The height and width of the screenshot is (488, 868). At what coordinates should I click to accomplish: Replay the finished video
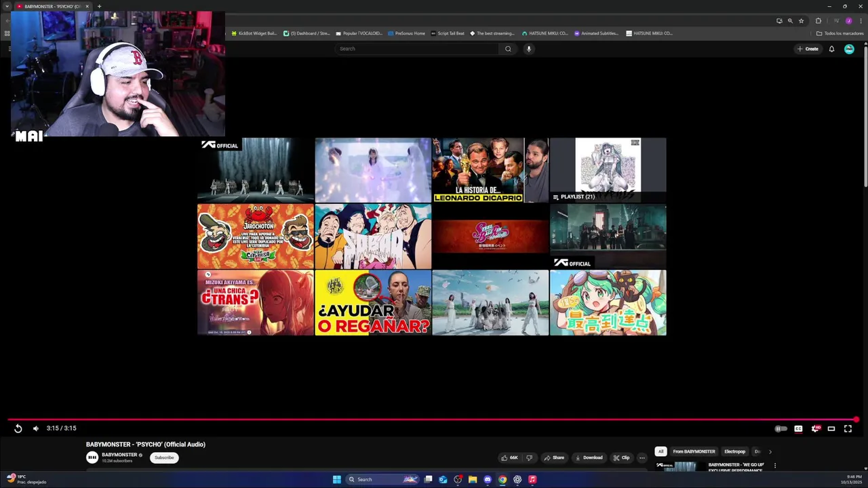pos(18,428)
